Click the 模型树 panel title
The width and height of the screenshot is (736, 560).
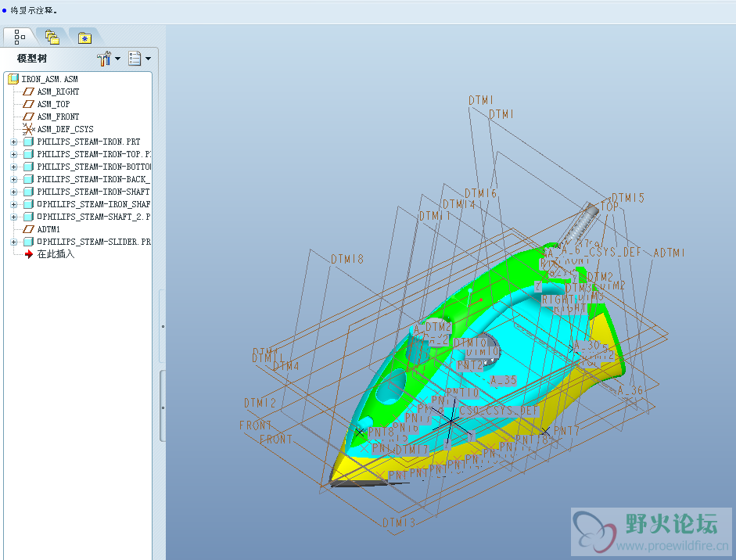pyautogui.click(x=32, y=59)
